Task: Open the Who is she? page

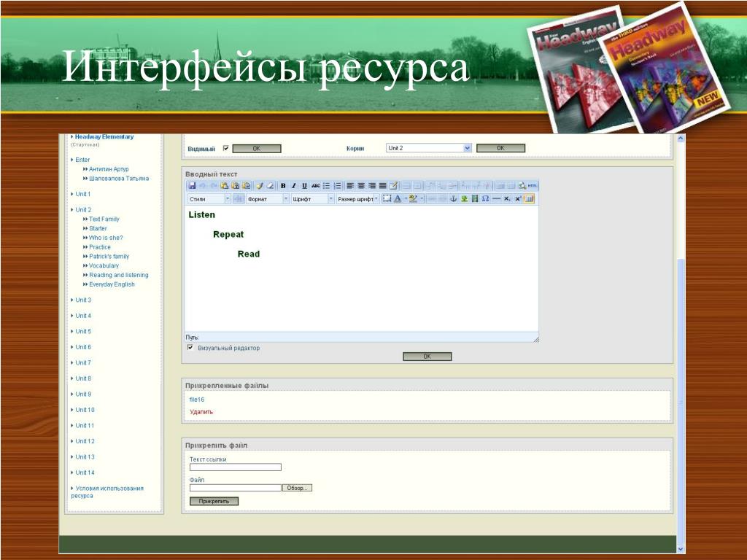Action: [106, 238]
